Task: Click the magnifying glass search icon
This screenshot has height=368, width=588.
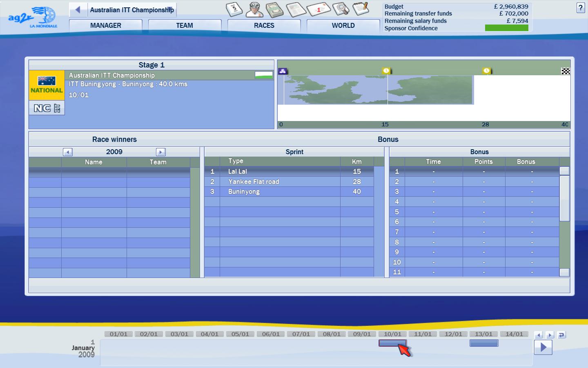Action: (340, 9)
